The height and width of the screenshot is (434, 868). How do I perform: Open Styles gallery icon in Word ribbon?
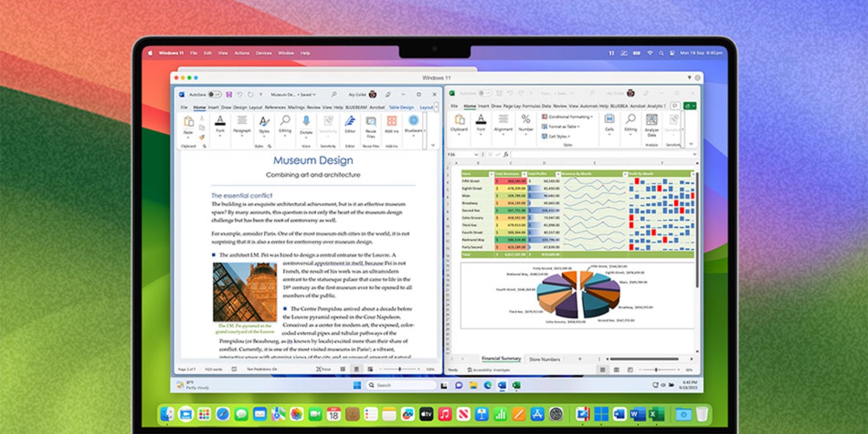[x=264, y=122]
